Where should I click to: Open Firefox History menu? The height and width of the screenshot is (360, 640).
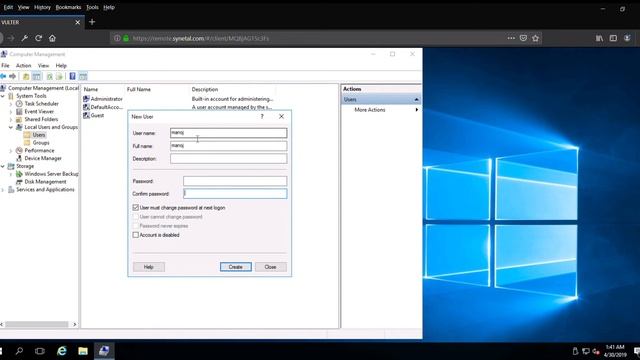pyautogui.click(x=42, y=7)
